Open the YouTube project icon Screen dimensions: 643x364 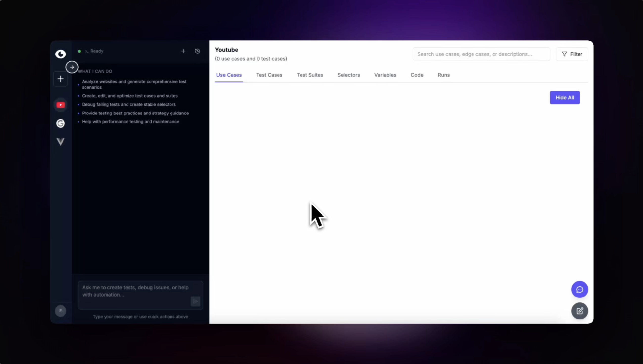[x=60, y=105]
